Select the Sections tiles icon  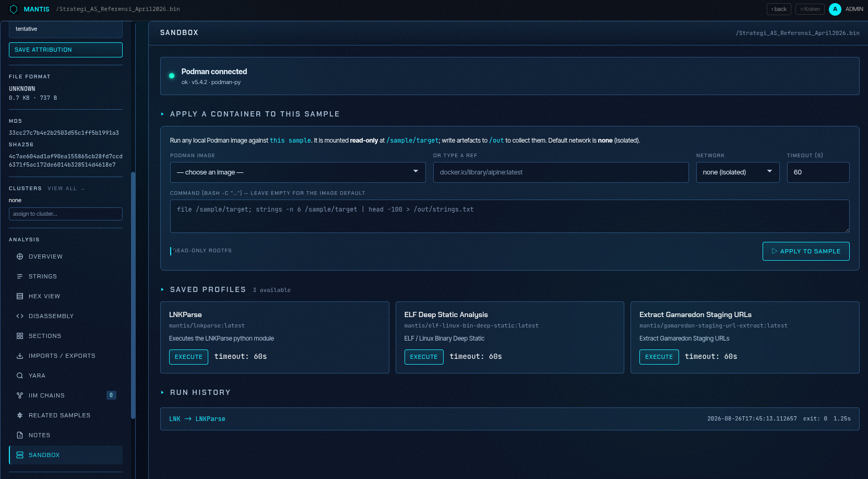(x=20, y=336)
